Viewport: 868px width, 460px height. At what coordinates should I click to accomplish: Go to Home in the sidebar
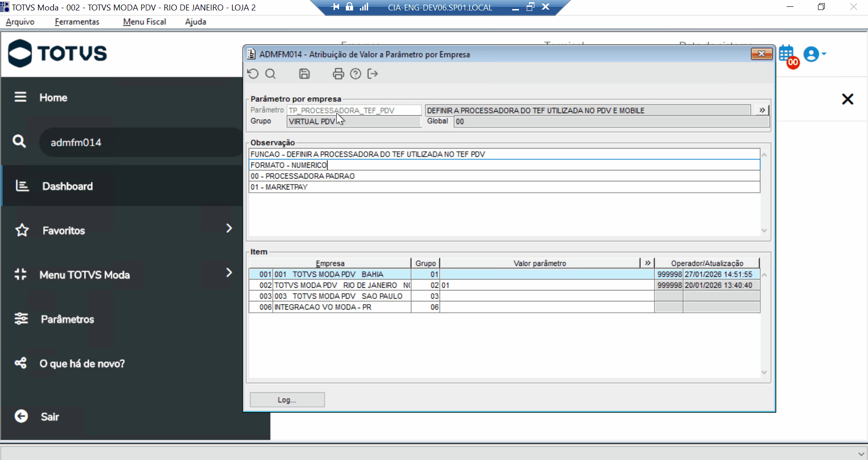[x=53, y=97]
